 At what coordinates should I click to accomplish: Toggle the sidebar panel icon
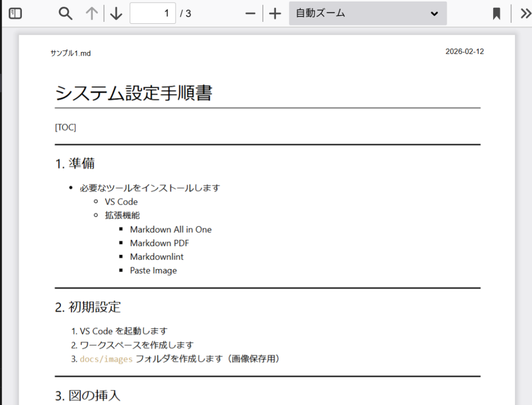[16, 14]
